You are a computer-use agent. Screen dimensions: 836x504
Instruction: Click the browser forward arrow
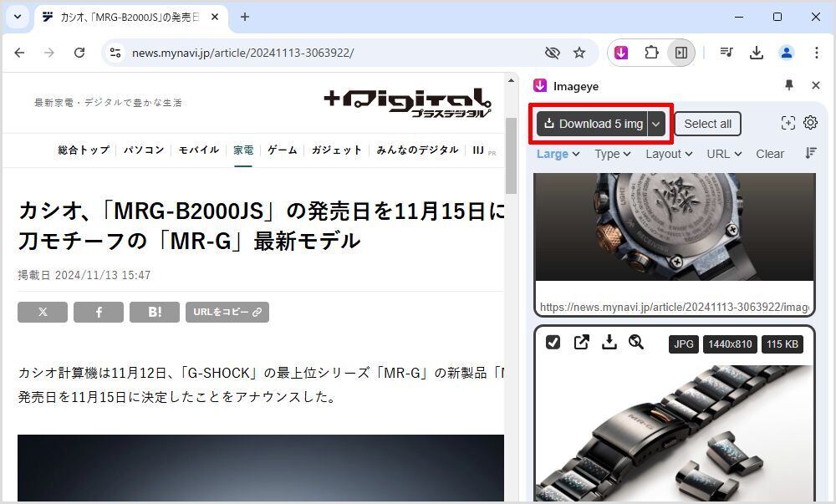pos(49,53)
